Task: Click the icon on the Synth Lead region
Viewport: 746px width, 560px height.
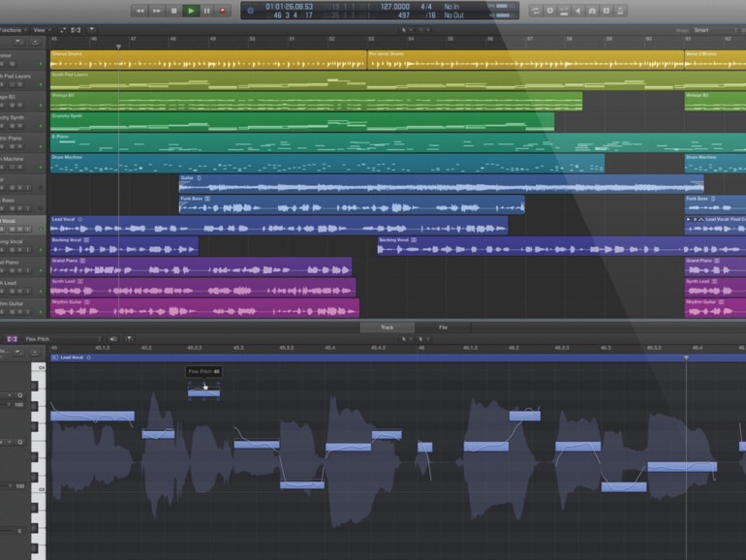Action: point(80,281)
